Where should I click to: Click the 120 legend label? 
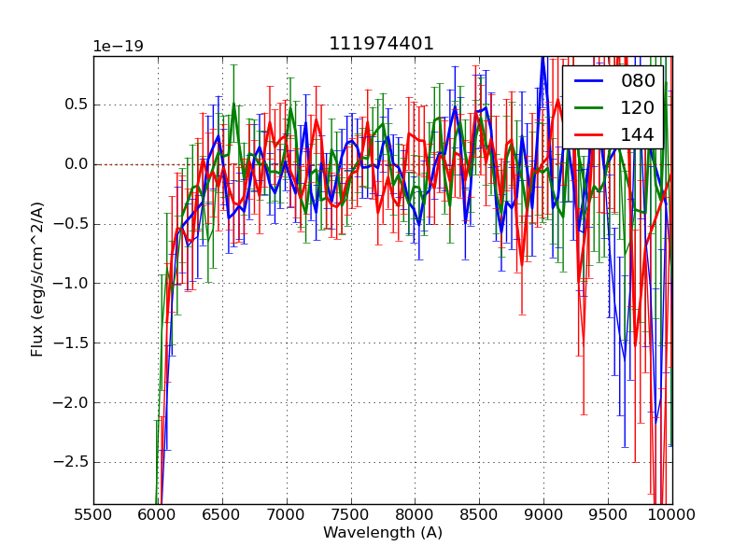(x=638, y=108)
